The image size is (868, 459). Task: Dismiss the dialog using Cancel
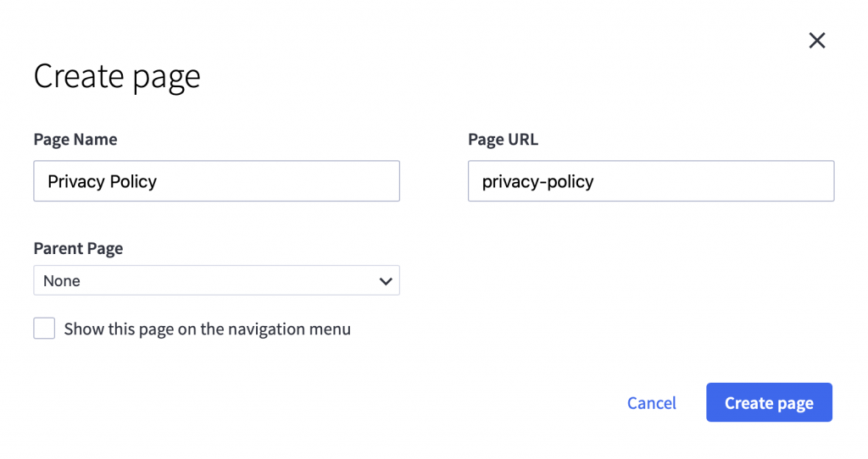click(651, 403)
